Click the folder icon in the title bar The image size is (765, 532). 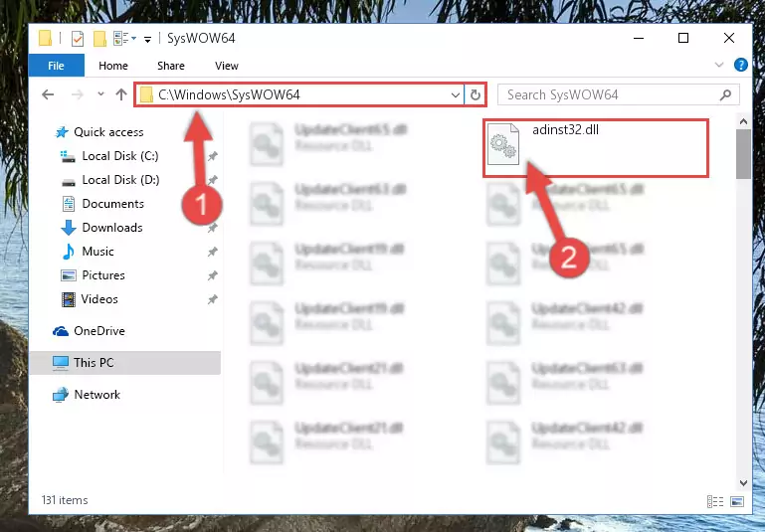coord(45,38)
